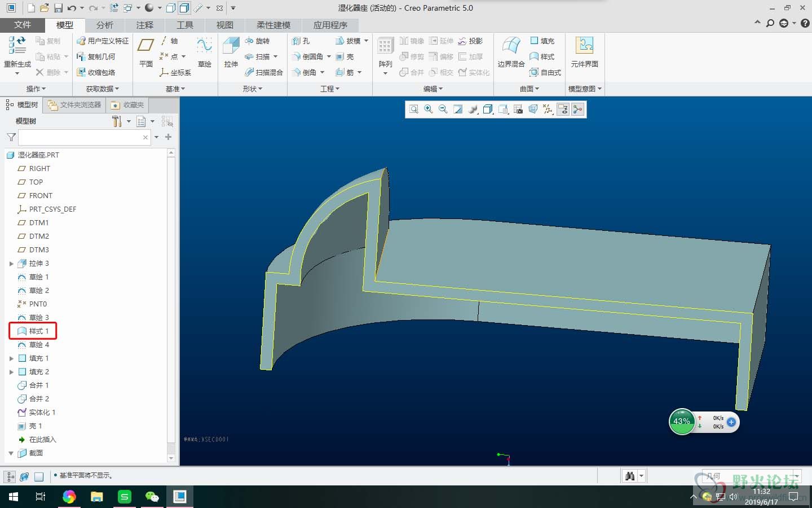Toggle the web browser via the status bar globe icon
The image size is (812, 508).
click(x=24, y=477)
